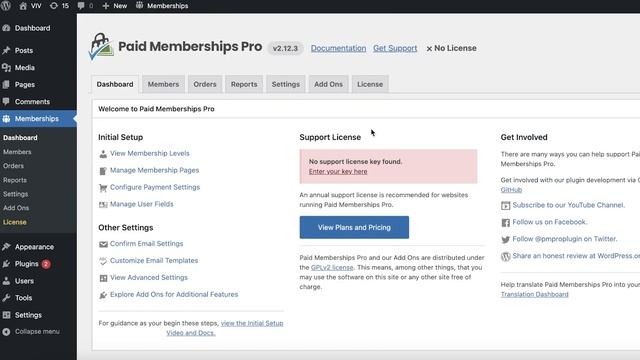The width and height of the screenshot is (640, 360).
Task: Open the GPLv2 license link
Action: (332, 268)
